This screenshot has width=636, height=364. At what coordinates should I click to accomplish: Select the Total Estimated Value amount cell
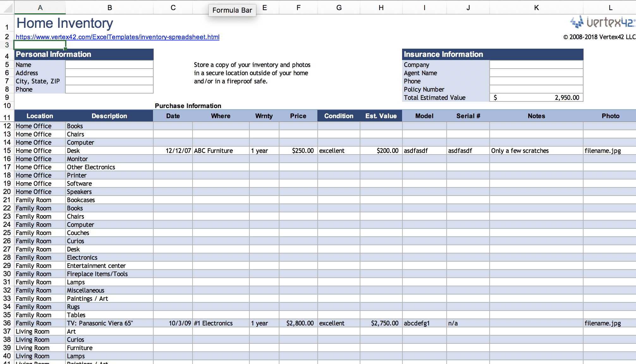536,98
